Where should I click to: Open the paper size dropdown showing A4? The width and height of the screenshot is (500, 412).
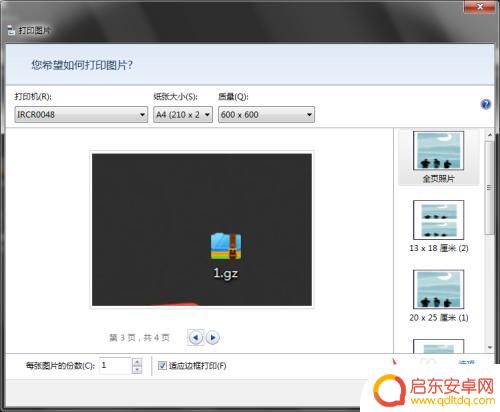pyautogui.click(x=183, y=115)
